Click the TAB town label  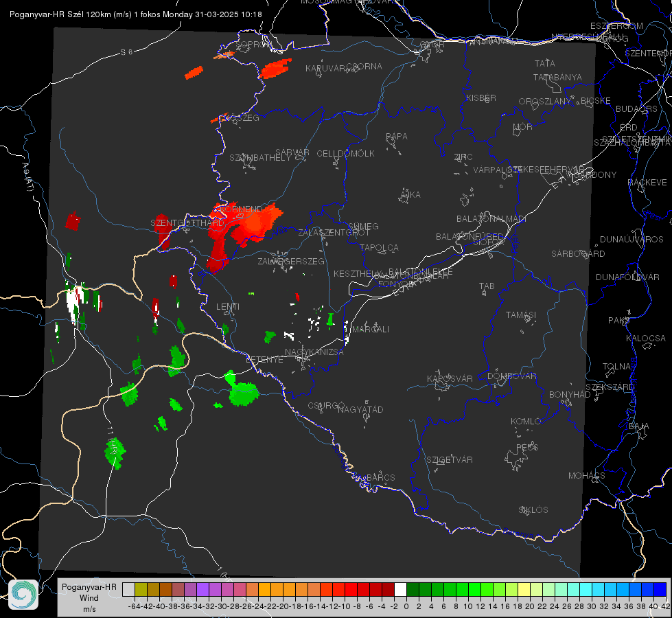point(487,286)
